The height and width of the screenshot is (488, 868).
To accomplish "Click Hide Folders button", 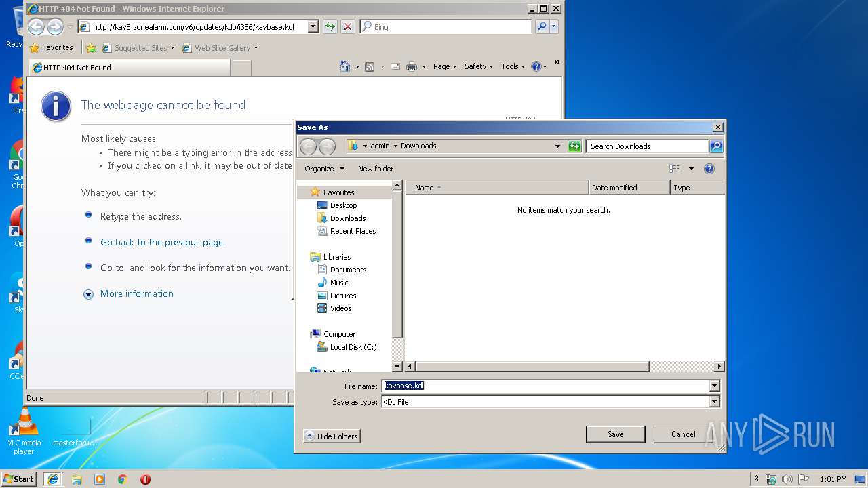I will [x=332, y=436].
